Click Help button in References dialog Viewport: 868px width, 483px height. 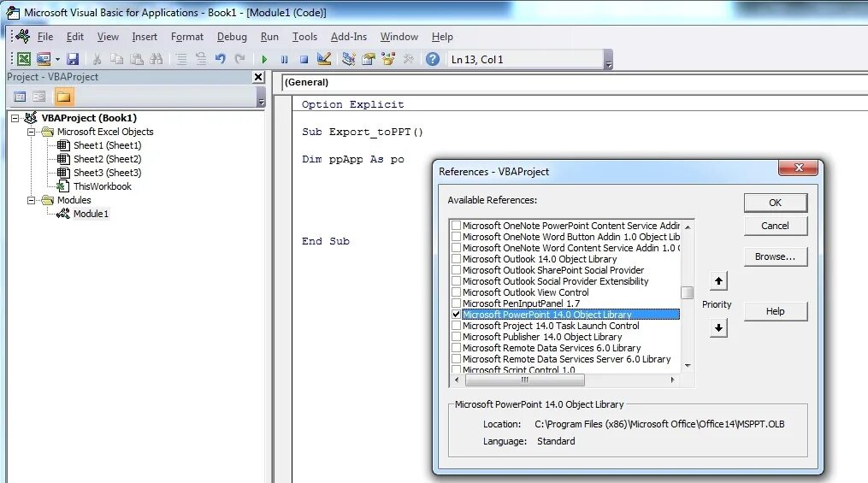pos(775,311)
